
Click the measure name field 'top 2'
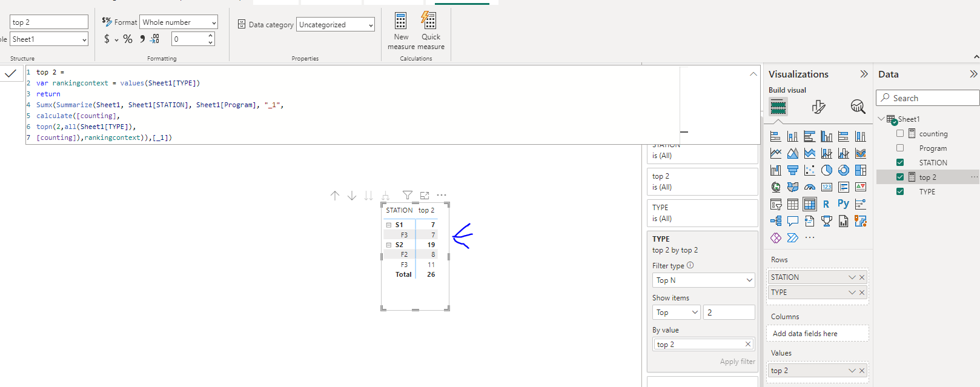(49, 22)
